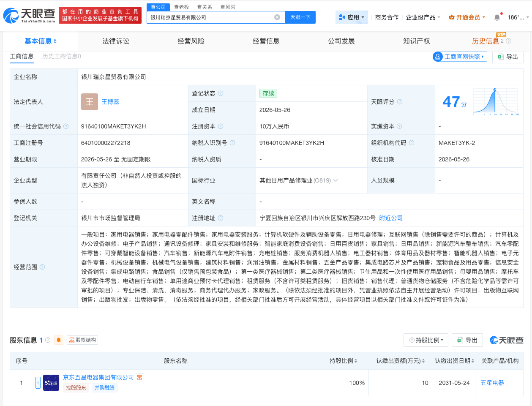Select the 查老板 search tab
This screenshot has width=532, height=406.
[x=181, y=7]
